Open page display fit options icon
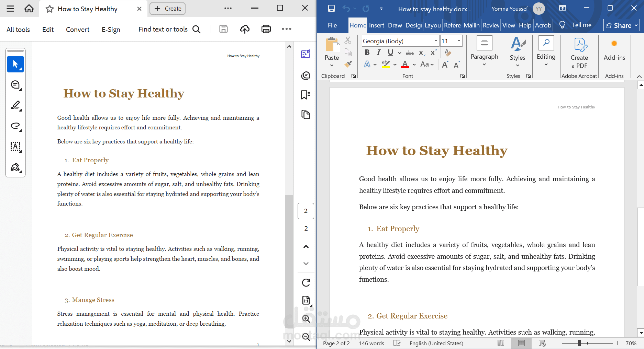The width and height of the screenshot is (644, 349). click(306, 300)
